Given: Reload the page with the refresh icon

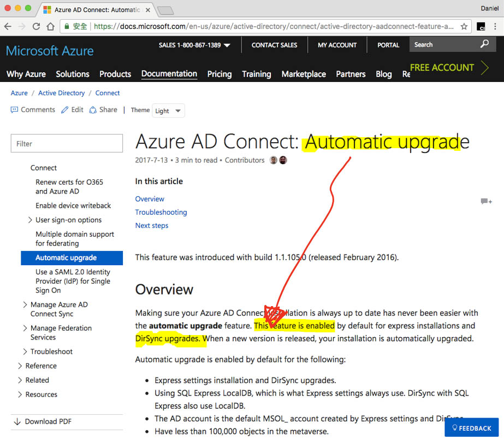Looking at the screenshot, I should [36, 26].
